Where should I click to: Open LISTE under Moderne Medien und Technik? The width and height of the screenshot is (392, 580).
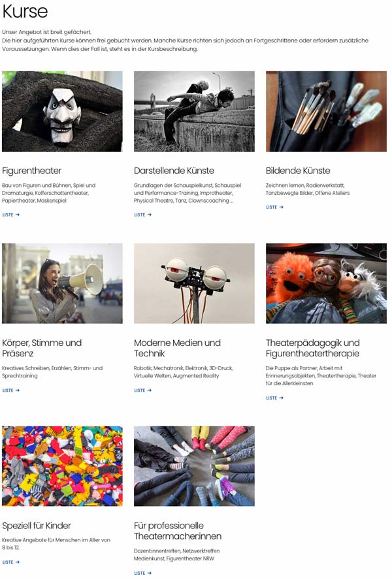coord(142,390)
